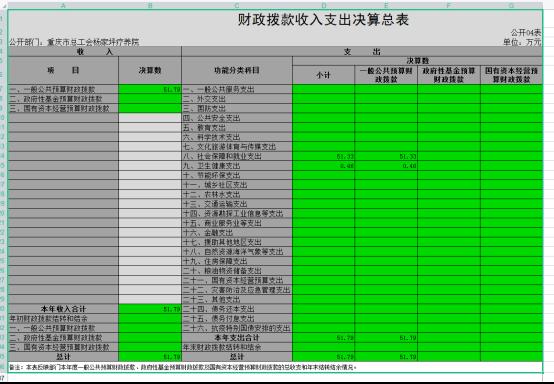Select the 六、科学技术支出 cell
Image resolution: width=554 pixels, height=384 pixels.
pyautogui.click(x=237, y=137)
